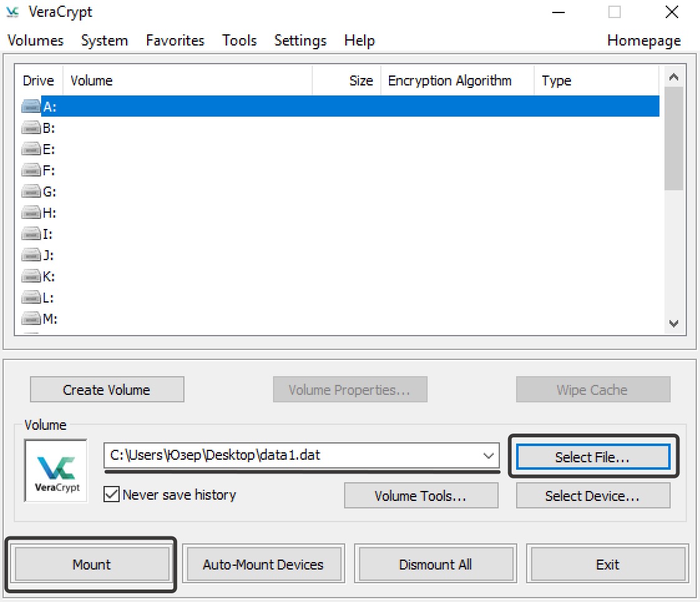Click the VeraCrypt title bar app icon
Image resolution: width=700 pixels, height=602 pixels.
[x=12, y=12]
